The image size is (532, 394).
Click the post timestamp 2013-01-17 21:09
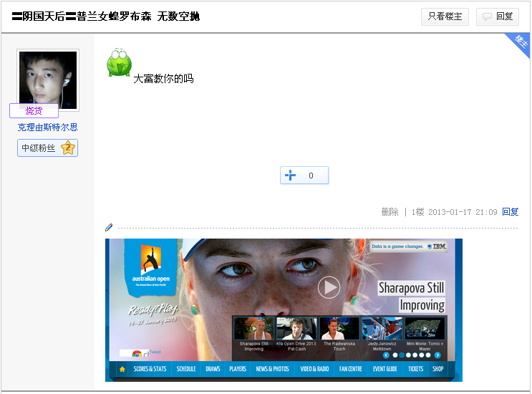point(463,212)
